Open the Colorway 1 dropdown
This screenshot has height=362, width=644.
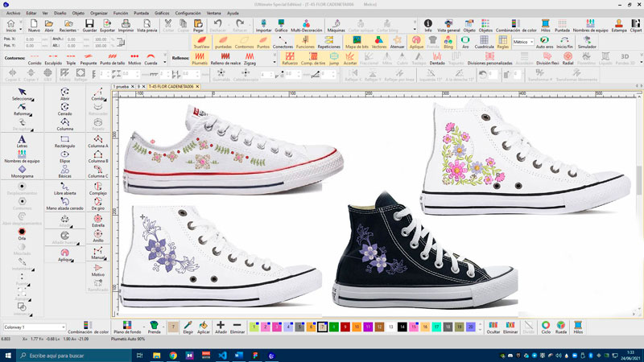point(34,327)
